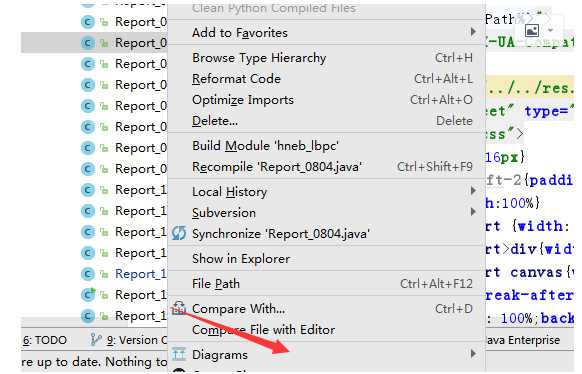Open the 6: TODO tool window tab
The height and width of the screenshot is (374, 582).
(x=45, y=340)
